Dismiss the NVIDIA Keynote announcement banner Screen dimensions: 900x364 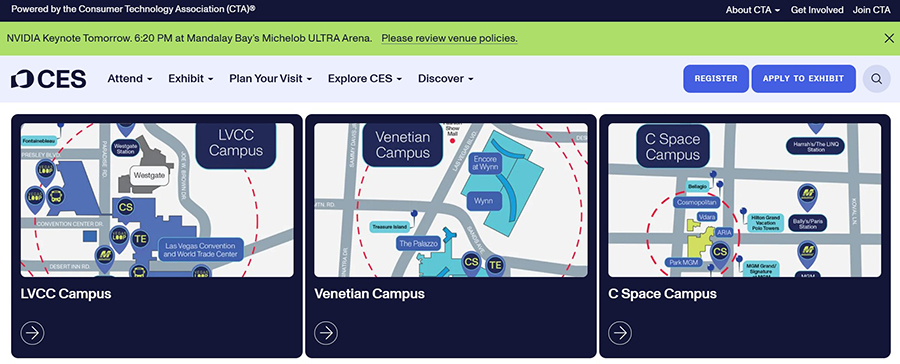click(x=888, y=38)
